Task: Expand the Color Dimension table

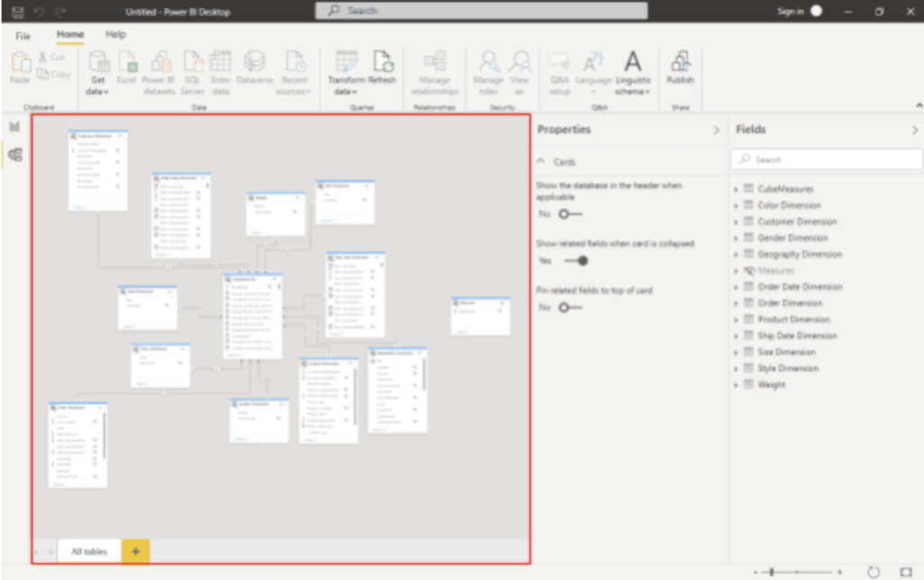Action: (735, 206)
